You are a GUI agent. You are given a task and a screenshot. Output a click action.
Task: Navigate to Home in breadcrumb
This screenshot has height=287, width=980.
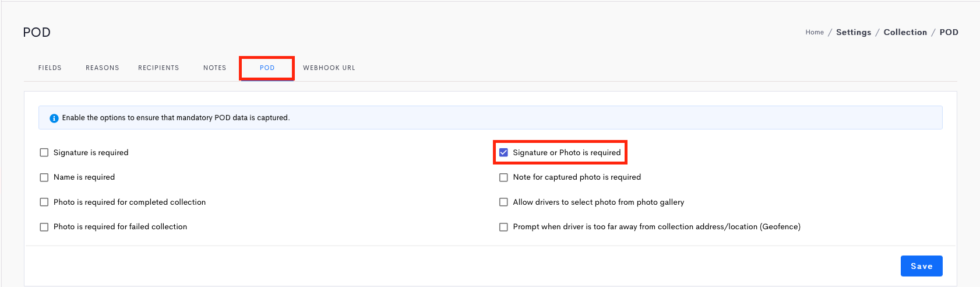tap(815, 33)
